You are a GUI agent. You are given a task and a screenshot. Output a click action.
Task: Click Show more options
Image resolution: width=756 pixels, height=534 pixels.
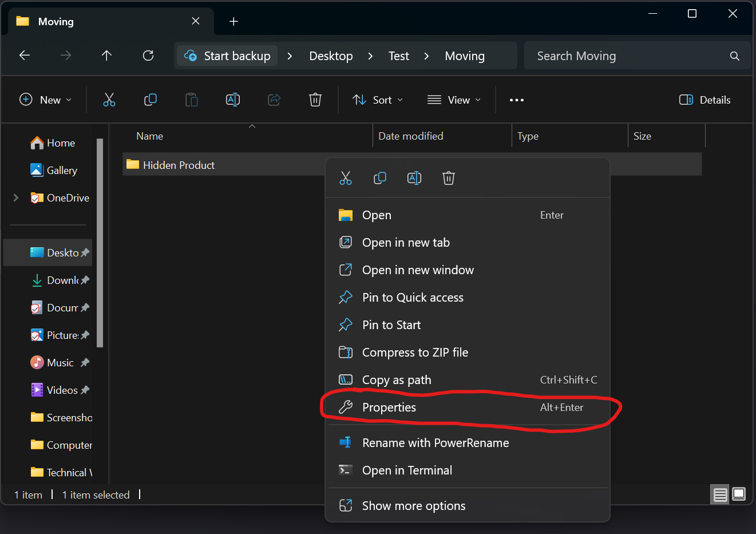tap(468, 506)
